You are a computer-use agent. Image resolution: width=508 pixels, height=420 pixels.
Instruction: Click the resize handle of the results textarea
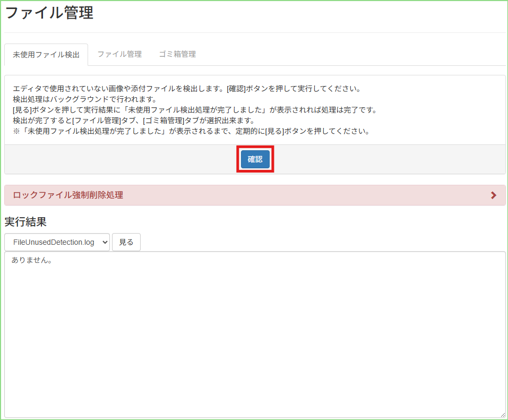[502, 414]
